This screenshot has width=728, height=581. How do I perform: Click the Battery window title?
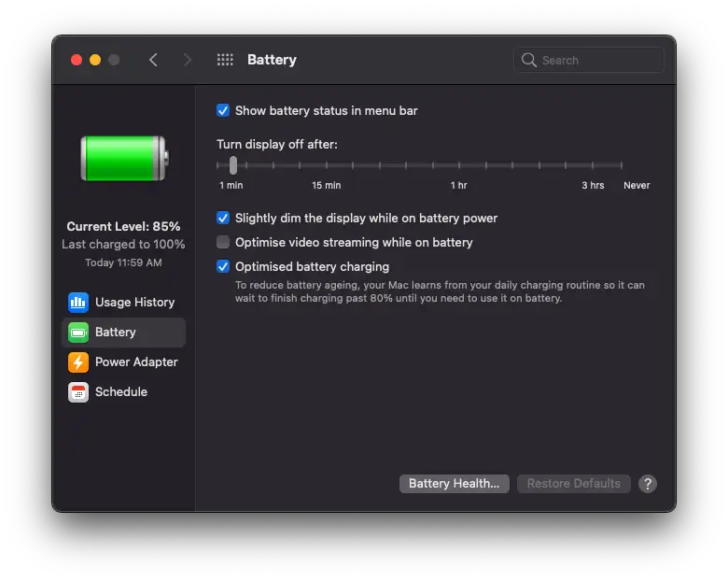[272, 60]
